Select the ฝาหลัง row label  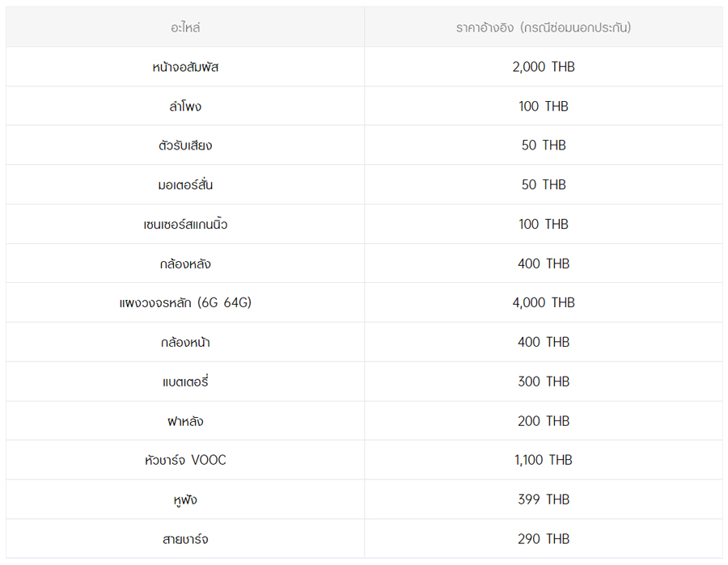[x=185, y=421]
